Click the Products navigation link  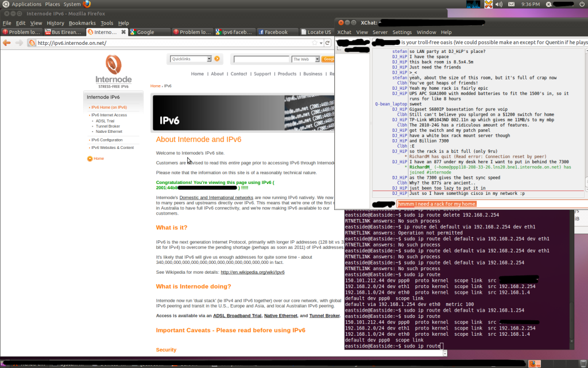tap(287, 74)
